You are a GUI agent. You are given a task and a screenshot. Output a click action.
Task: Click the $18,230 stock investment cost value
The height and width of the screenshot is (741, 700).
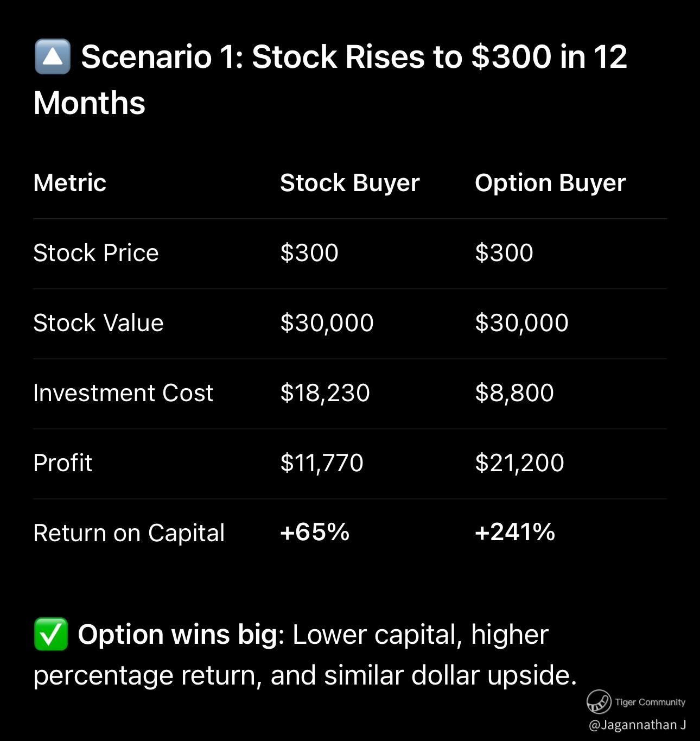324,393
